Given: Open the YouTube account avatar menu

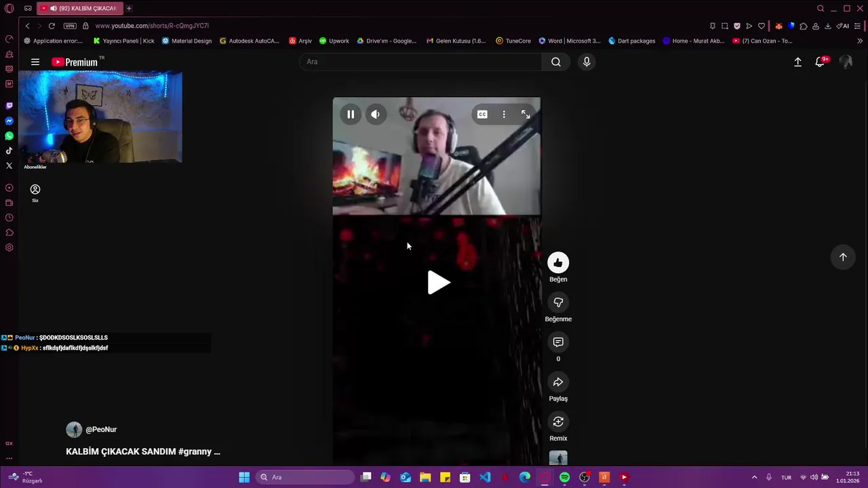Looking at the screenshot, I should click(846, 62).
